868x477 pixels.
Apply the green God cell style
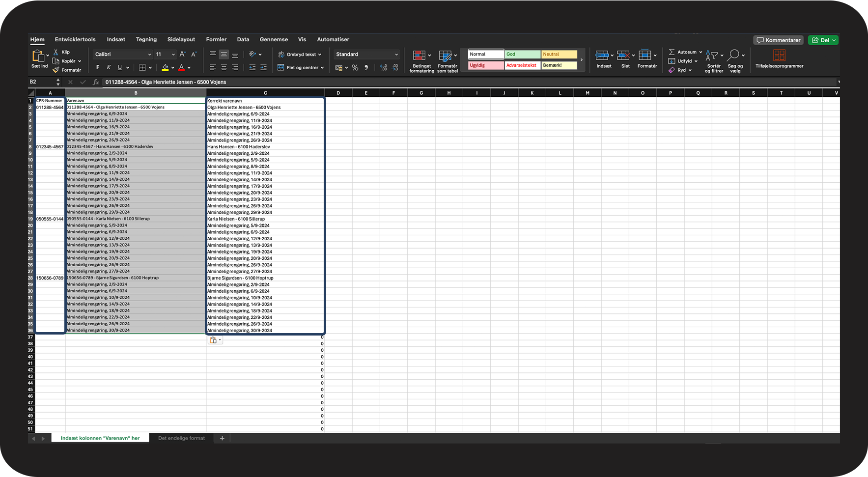pyautogui.click(x=522, y=55)
